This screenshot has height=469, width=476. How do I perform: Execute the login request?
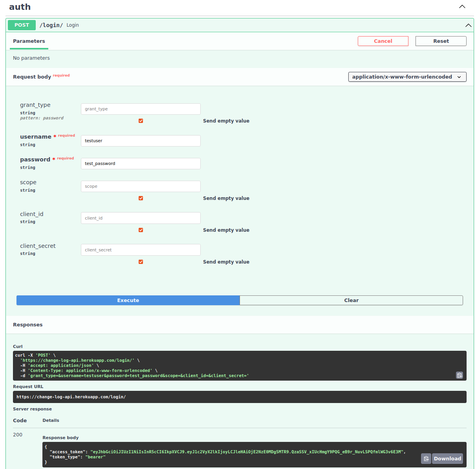pos(128,300)
